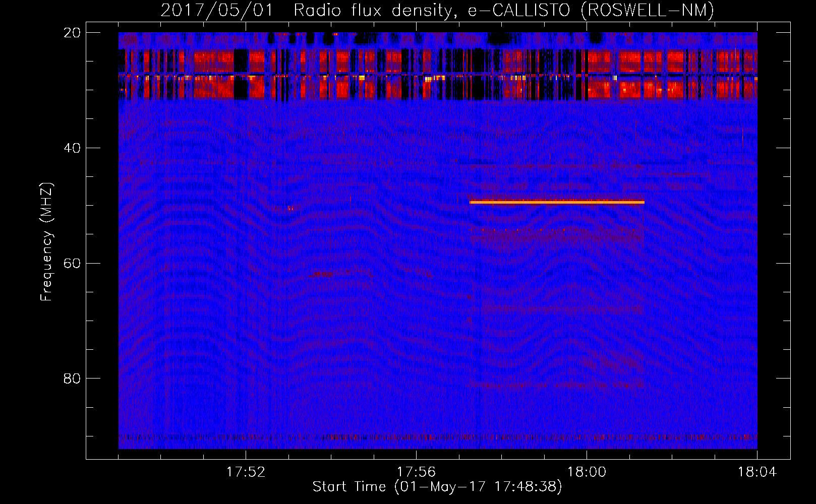This screenshot has width=816, height=504.
Task: Click the 17:56 time tick label
Action: tap(416, 472)
